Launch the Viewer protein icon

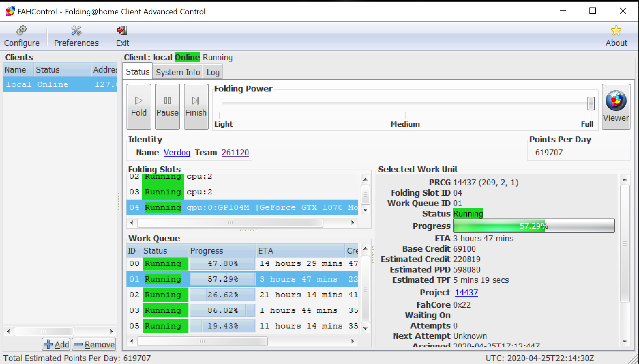616,101
